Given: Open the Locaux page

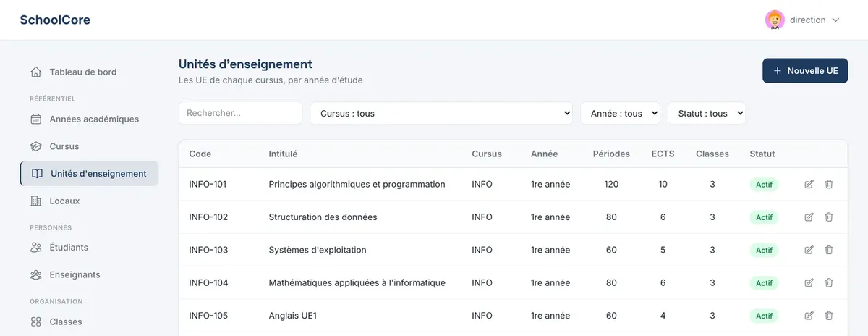Looking at the screenshot, I should click(x=89, y=201).
